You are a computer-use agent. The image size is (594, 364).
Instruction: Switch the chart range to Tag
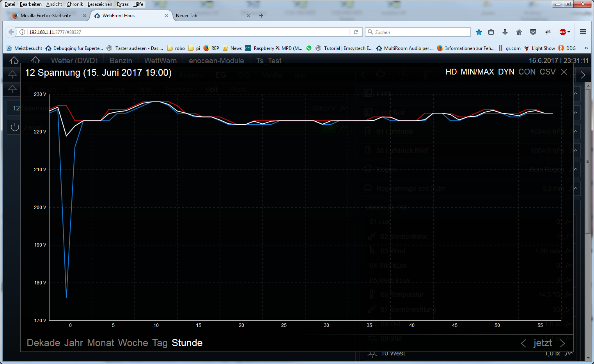click(160, 343)
